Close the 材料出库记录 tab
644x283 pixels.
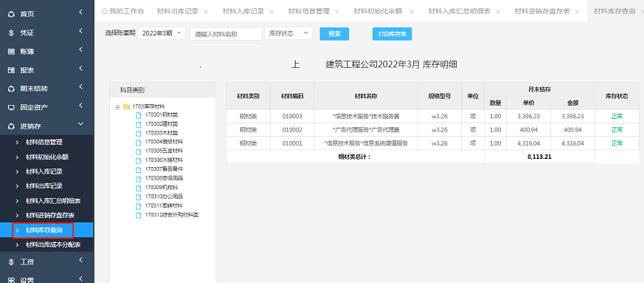pos(206,12)
